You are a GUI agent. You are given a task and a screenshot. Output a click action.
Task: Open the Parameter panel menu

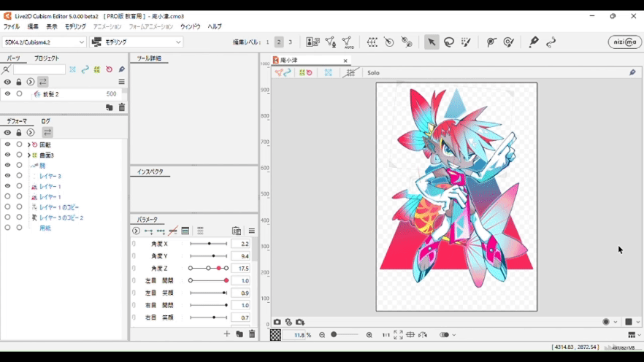point(252,231)
